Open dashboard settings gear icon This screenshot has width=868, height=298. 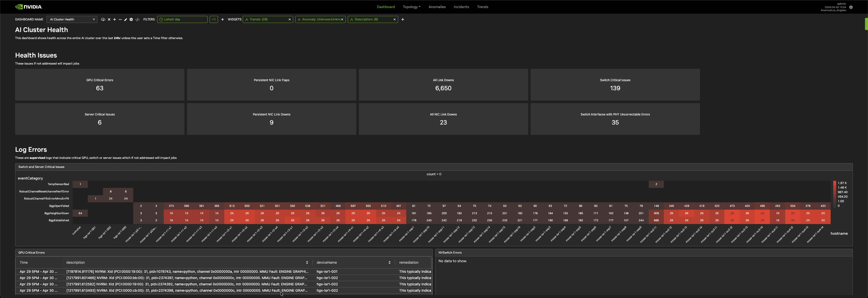131,19
